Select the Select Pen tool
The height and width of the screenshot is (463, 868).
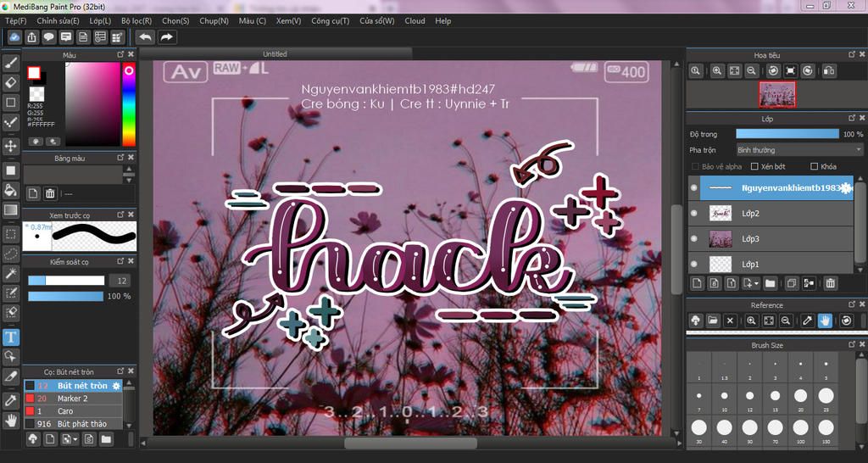(10, 293)
